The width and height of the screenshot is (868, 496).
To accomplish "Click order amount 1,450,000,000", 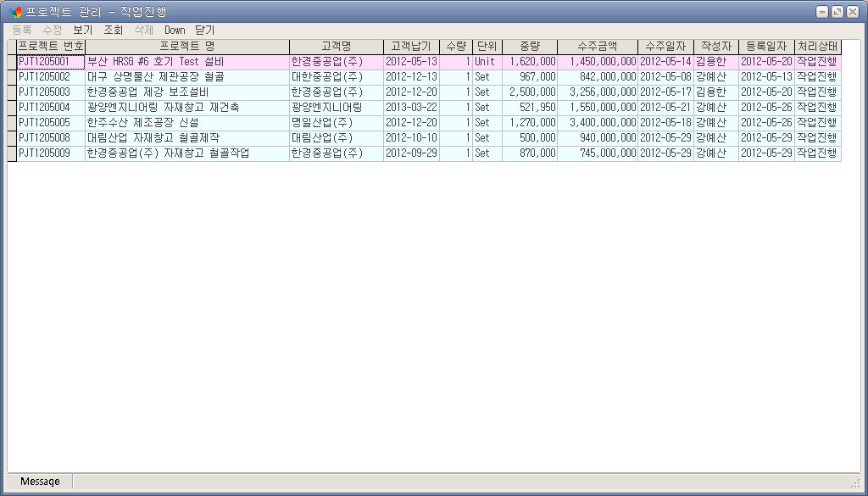I will click(x=598, y=61).
